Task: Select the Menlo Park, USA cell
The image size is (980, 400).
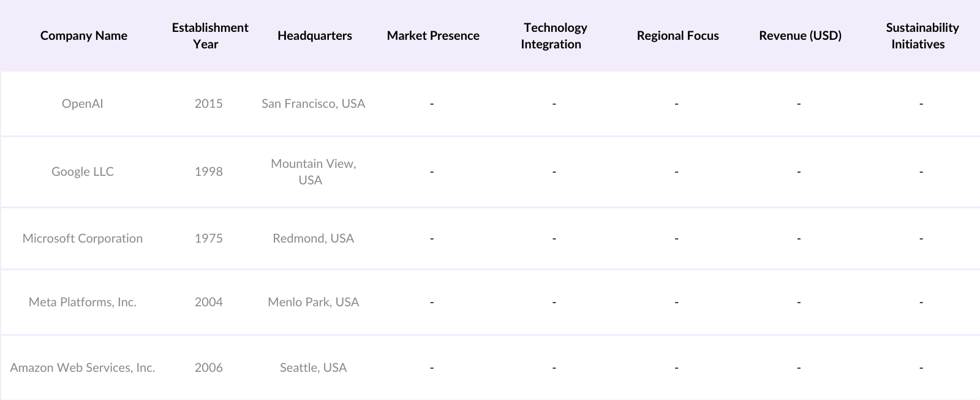Action: pyautogui.click(x=313, y=302)
